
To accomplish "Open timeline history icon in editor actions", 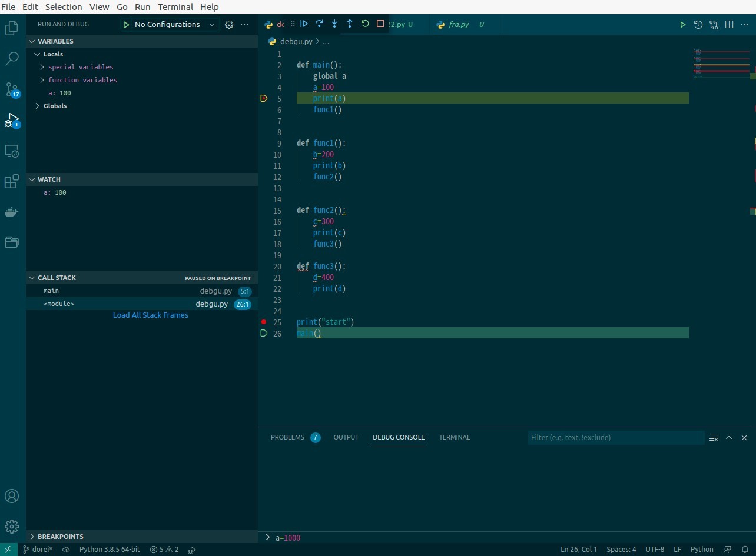I will click(x=698, y=25).
